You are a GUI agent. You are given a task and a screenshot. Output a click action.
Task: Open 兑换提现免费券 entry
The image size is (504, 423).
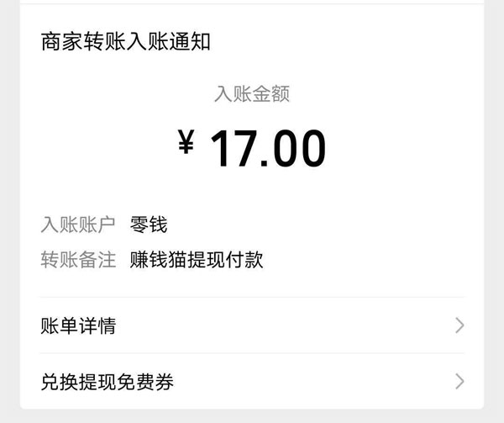252,382
